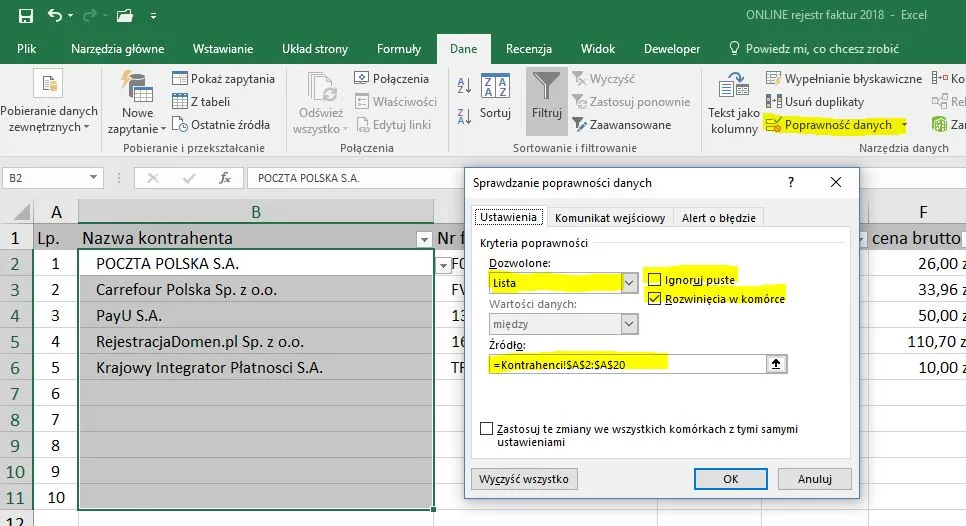Open Poprawność danych dropdown arrow
The width and height of the screenshot is (966, 526).
903,125
